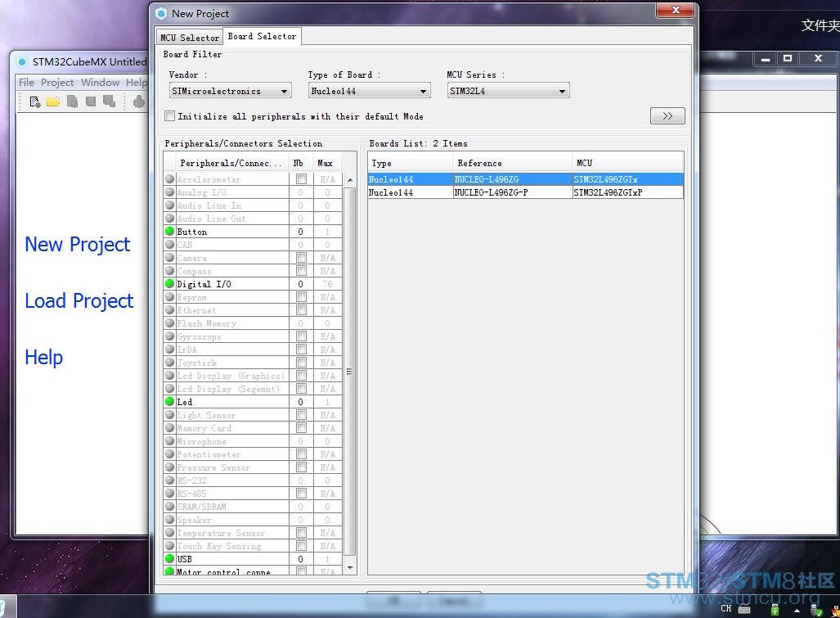Click the keyboard icon in the system tray
This screenshot has height=618, width=840.
pos(744,610)
